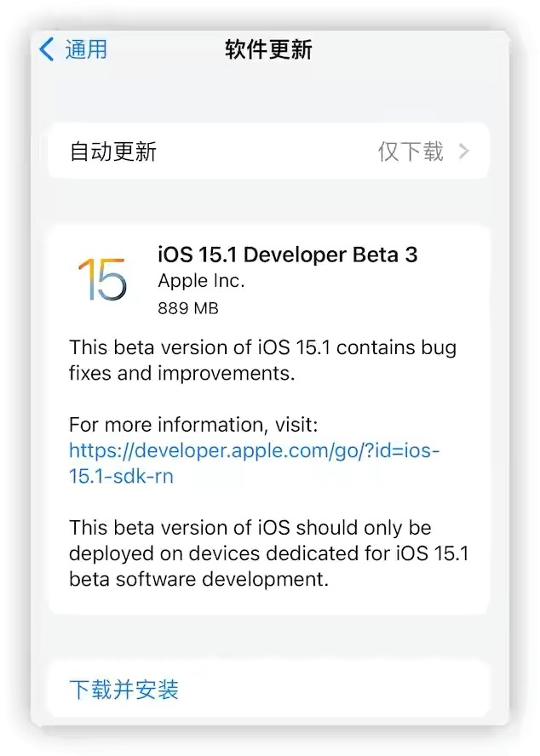
Task: Select the 软件更新 page title
Action: [269, 50]
